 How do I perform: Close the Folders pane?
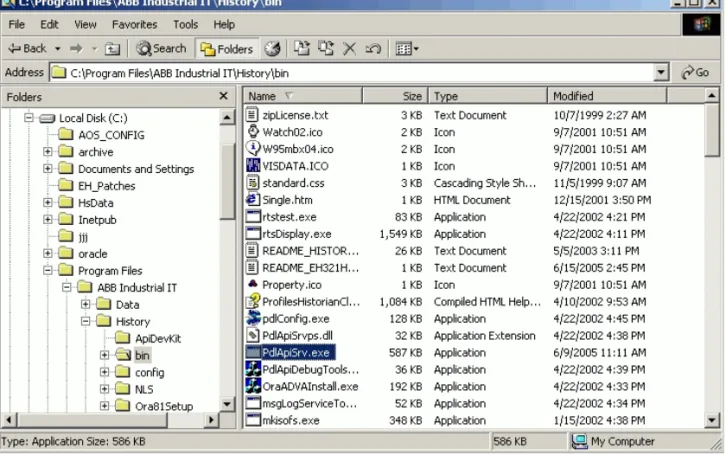(223, 96)
